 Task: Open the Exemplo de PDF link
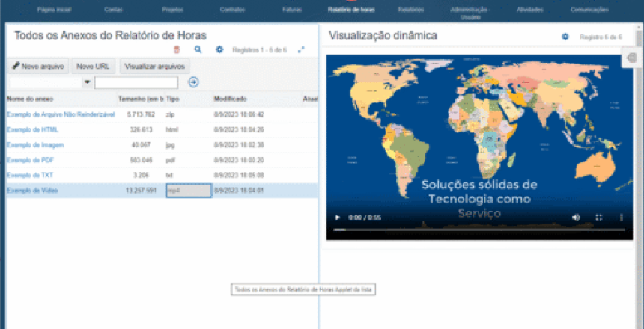[x=31, y=160]
